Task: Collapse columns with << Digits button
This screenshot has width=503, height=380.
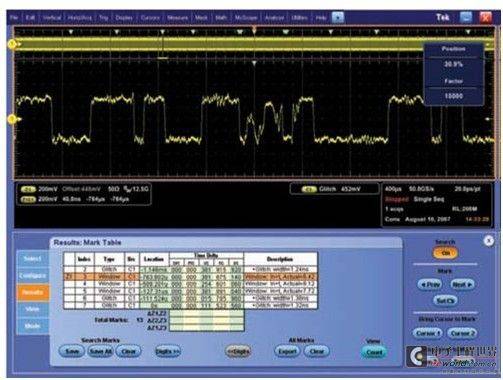Action: [x=238, y=351]
